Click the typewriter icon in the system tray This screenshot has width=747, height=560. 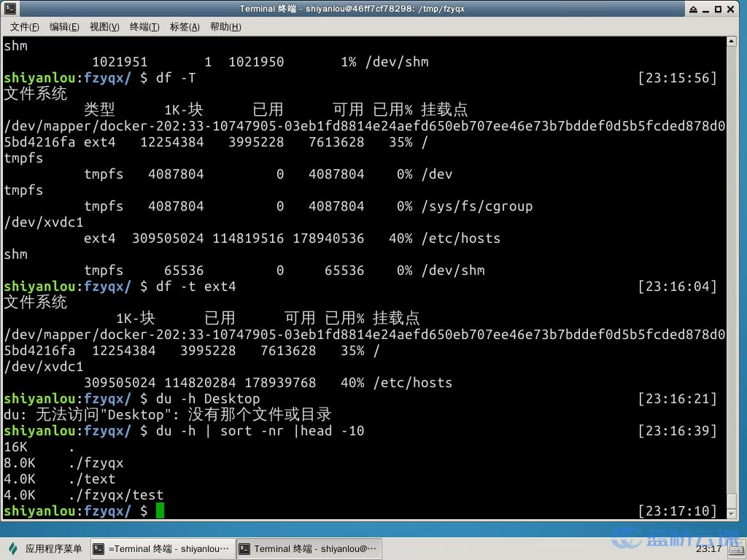click(736, 550)
